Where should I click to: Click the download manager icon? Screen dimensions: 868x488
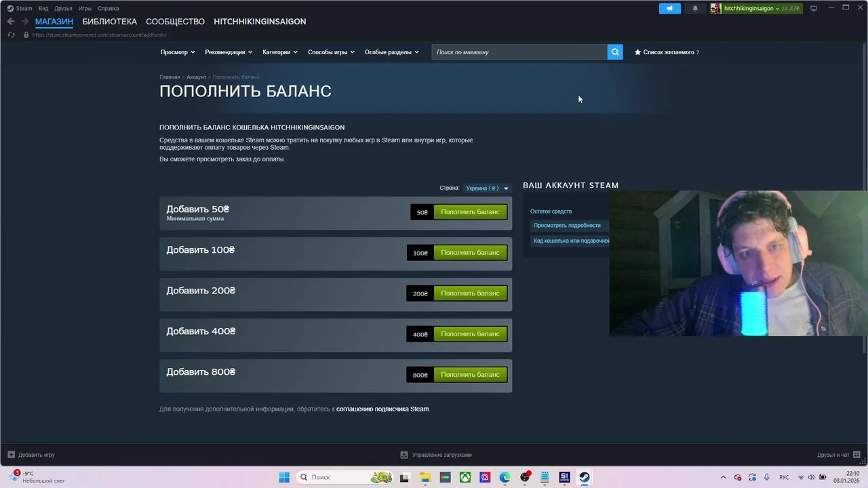404,455
